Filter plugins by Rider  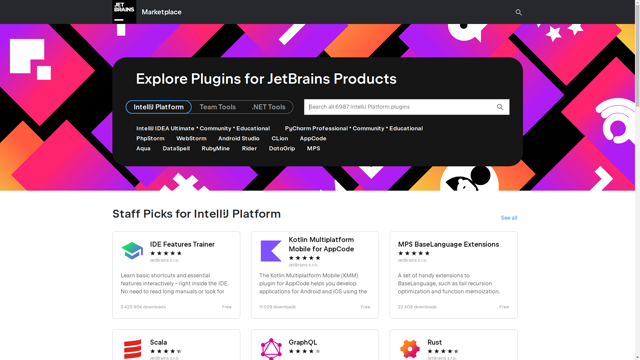(249, 148)
